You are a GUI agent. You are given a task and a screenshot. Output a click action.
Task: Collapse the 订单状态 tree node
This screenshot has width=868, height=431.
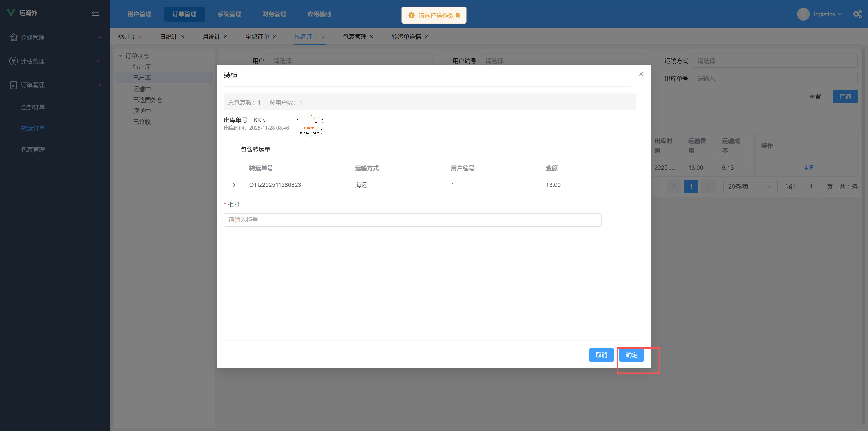120,56
